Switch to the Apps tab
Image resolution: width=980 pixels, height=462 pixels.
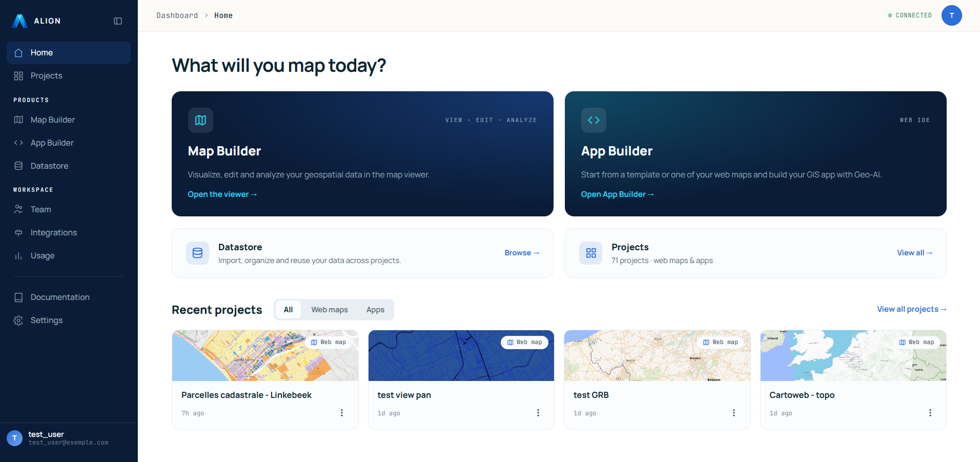pos(375,310)
